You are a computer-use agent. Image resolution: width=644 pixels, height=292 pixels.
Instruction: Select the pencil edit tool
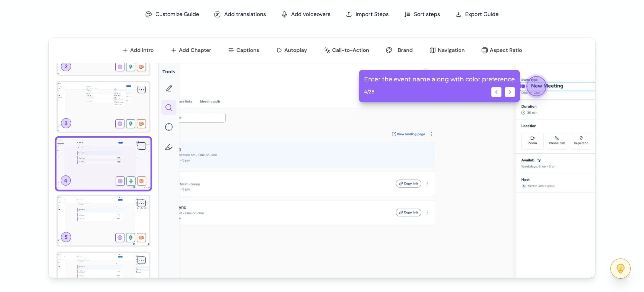click(x=169, y=89)
